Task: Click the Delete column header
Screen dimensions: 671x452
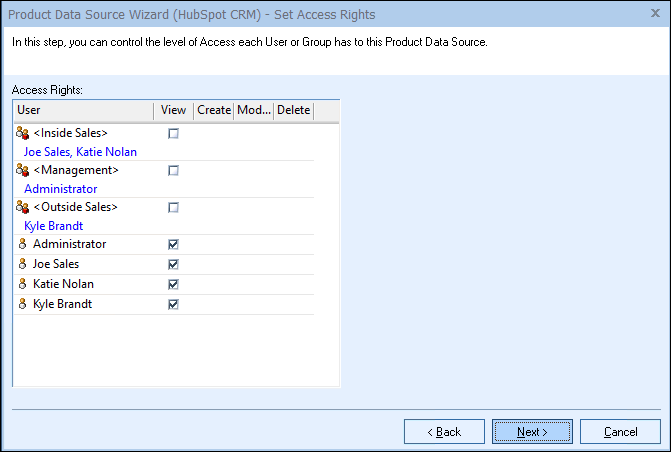Action: 293,110
